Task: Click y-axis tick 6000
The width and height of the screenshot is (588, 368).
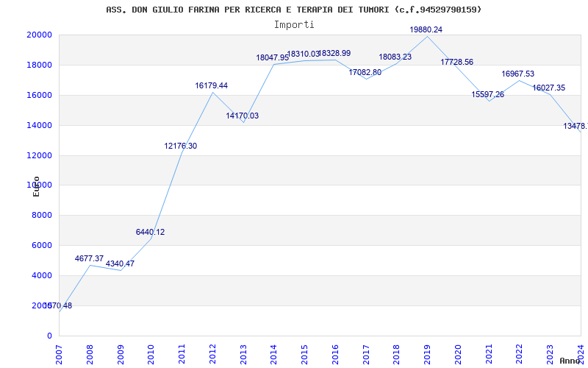Action: 41,245
